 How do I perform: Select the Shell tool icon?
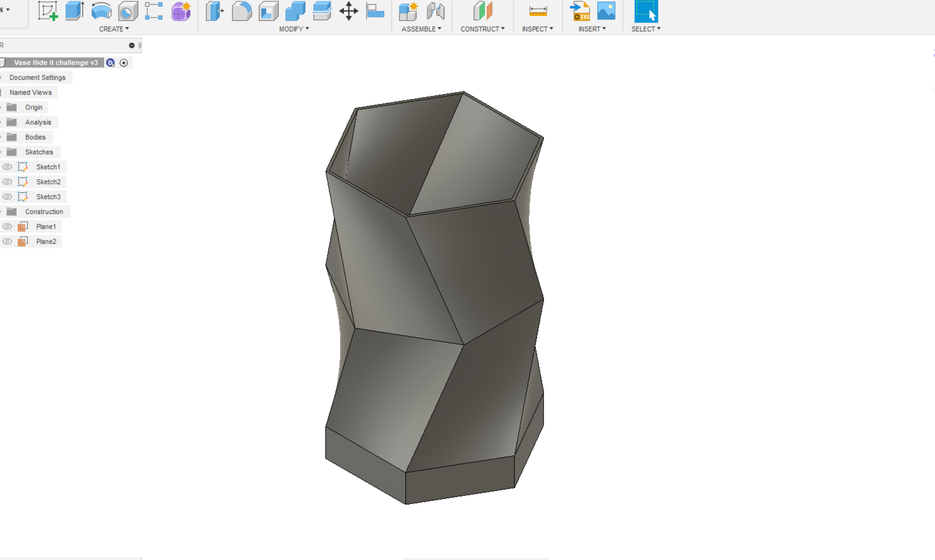(x=268, y=11)
